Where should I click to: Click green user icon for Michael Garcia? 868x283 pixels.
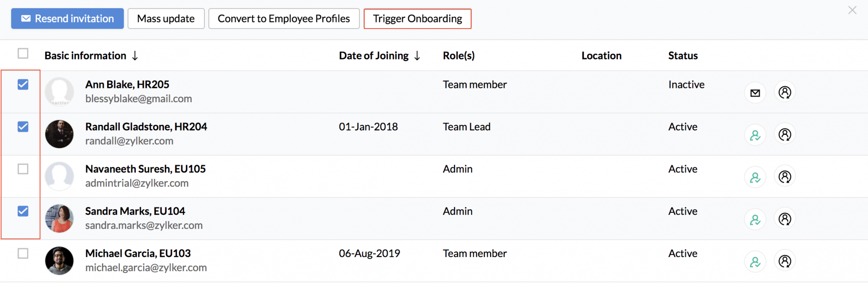(x=755, y=261)
